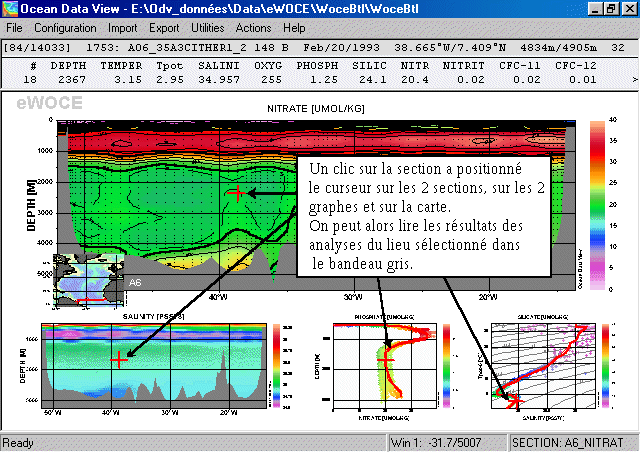The height and width of the screenshot is (452, 640).
Task: Click inside the phosphate vs depth plot
Action: click(385, 366)
